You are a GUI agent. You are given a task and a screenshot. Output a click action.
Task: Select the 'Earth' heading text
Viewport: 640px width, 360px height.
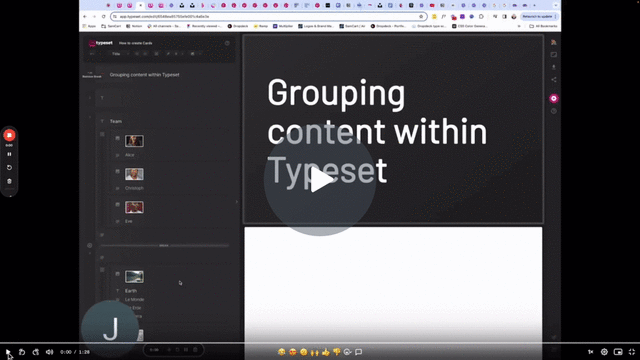pyautogui.click(x=131, y=291)
